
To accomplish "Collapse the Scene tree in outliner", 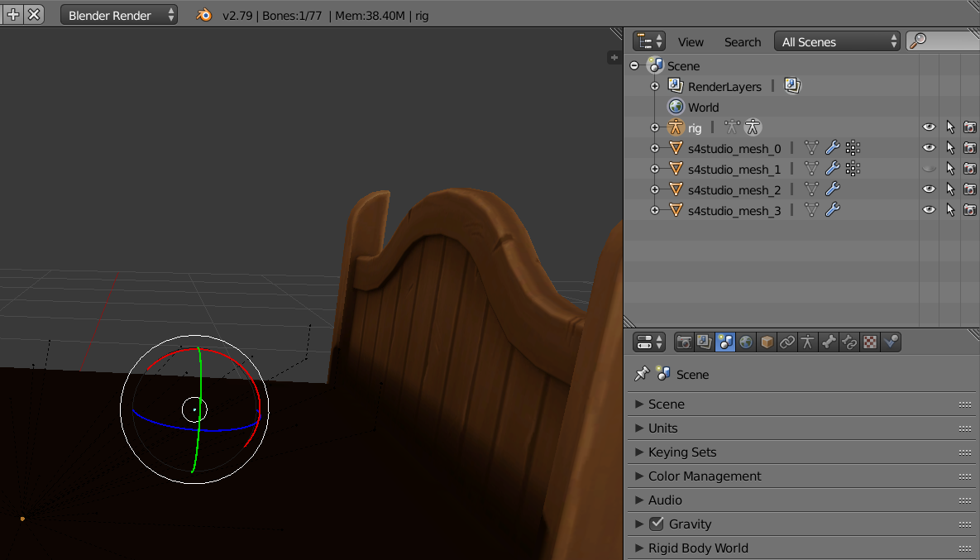I will (x=634, y=65).
